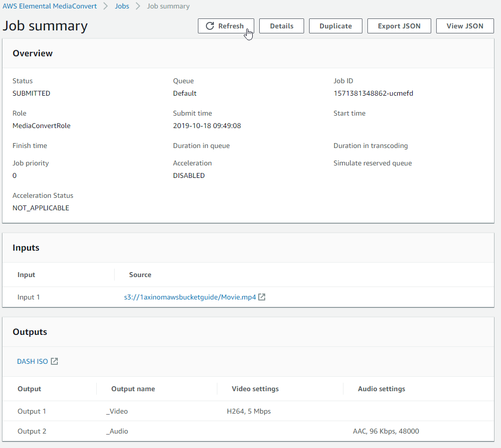Navigate to the Jobs breadcrumb link

[122, 6]
